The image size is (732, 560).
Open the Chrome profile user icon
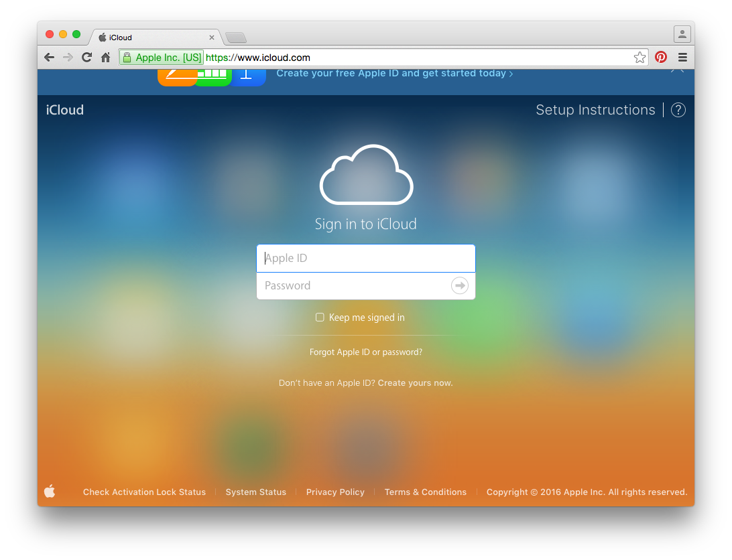tap(682, 34)
